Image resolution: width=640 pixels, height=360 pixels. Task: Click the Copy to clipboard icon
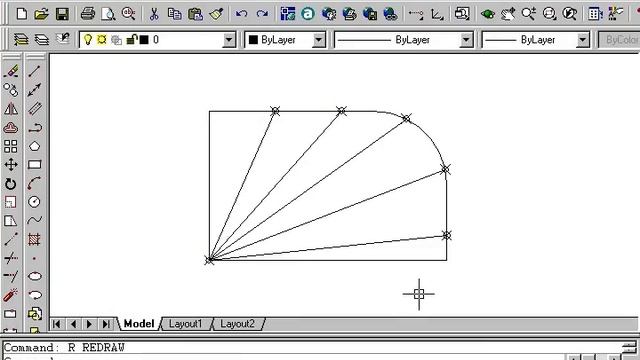click(x=175, y=14)
